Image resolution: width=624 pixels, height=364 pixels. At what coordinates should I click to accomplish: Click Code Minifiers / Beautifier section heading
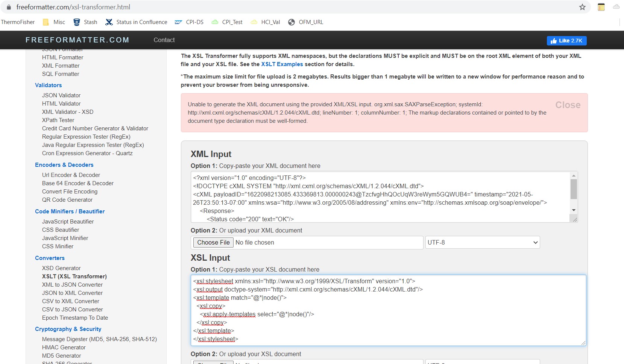click(70, 211)
